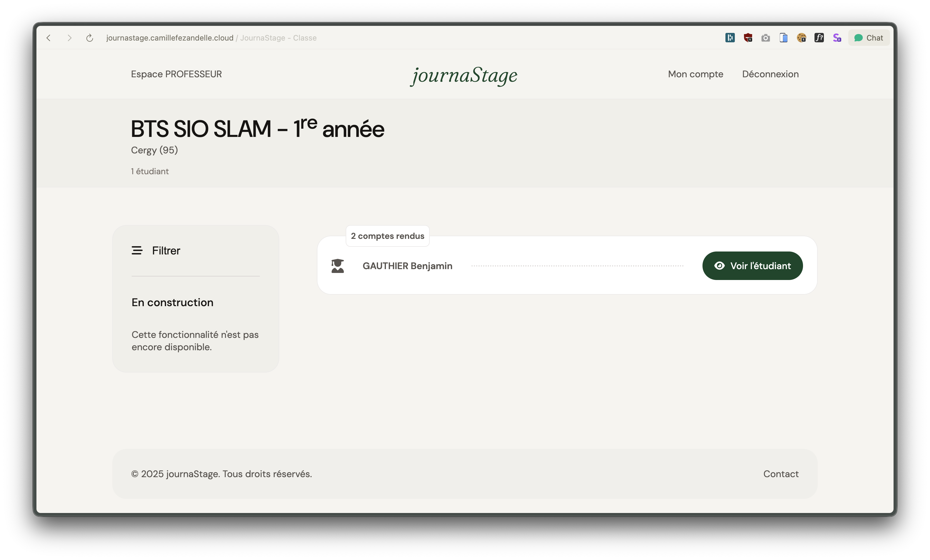This screenshot has height=560, width=930.
Task: Open Mon compte in header
Action: (x=695, y=74)
